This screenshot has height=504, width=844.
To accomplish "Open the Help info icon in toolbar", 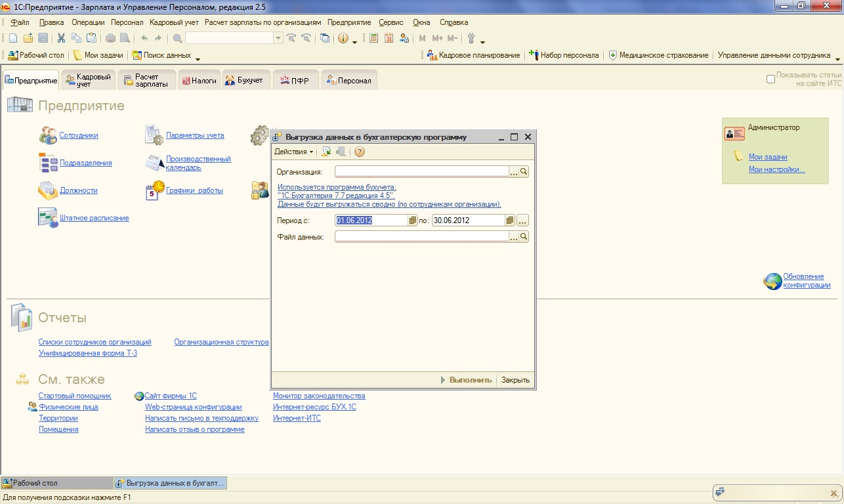I will click(x=343, y=38).
